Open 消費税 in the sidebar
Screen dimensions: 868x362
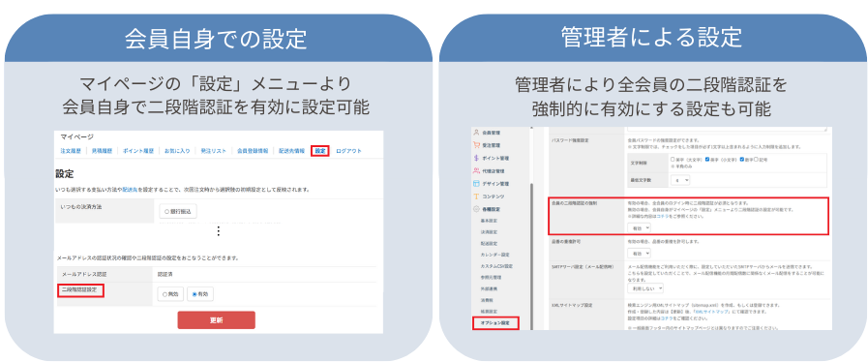tap(487, 300)
